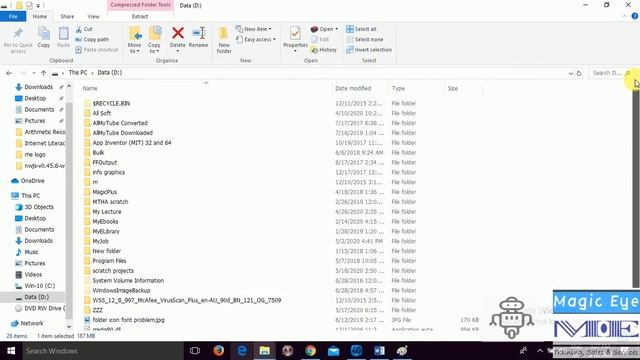Select Videos in navigation pane

point(33,275)
